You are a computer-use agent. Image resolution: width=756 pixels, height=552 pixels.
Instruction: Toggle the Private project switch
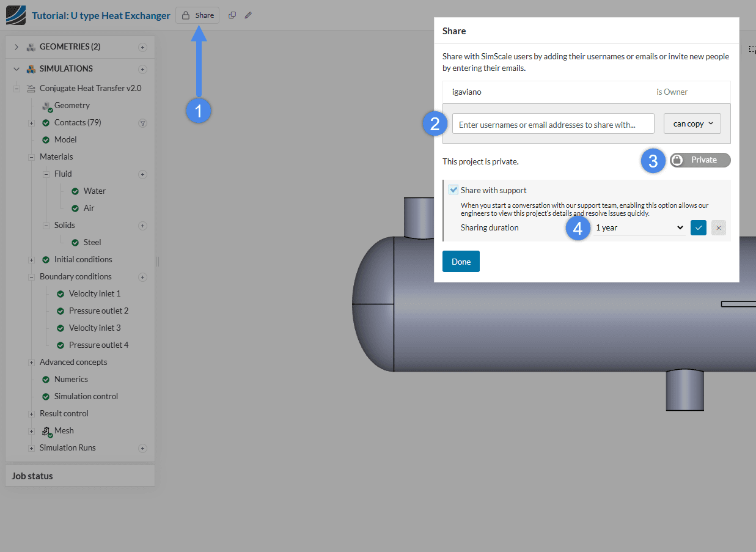700,160
